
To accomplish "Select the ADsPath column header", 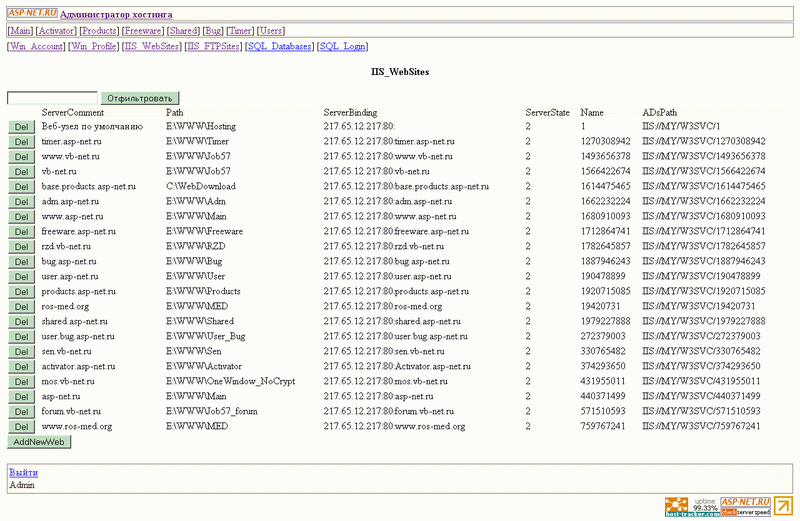I will (x=659, y=112).
